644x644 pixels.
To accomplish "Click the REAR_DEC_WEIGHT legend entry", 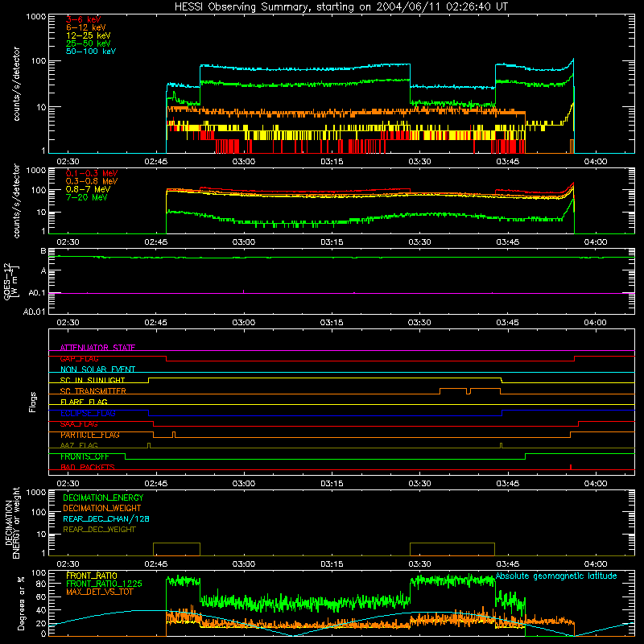I will (x=99, y=530).
